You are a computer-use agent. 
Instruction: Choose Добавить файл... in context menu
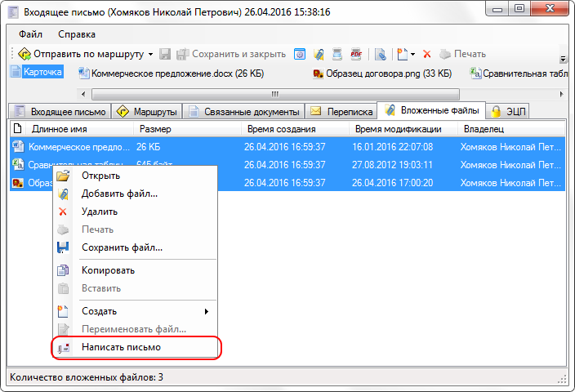(136, 194)
